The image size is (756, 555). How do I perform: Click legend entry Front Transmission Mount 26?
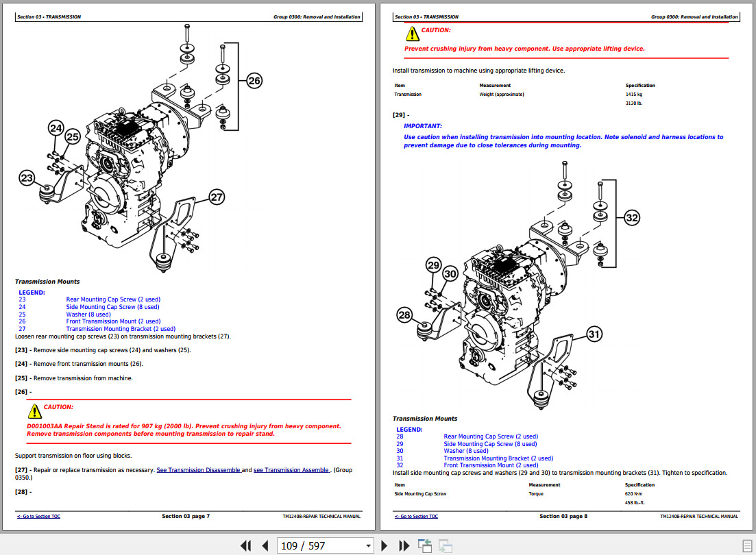pyautogui.click(x=89, y=321)
